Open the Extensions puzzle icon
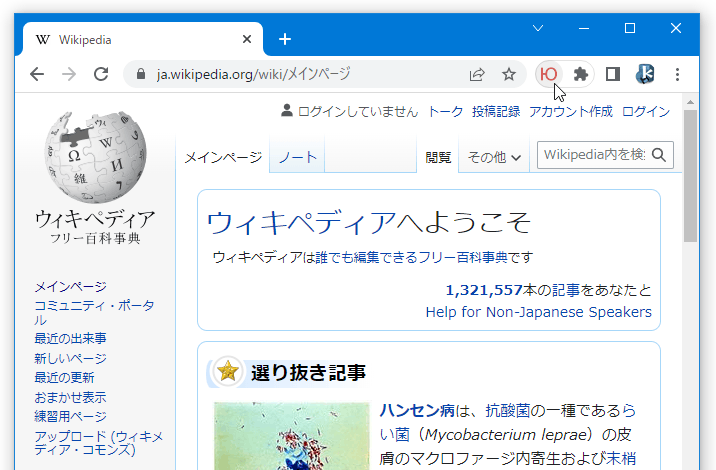The width and height of the screenshot is (716, 470). [580, 74]
